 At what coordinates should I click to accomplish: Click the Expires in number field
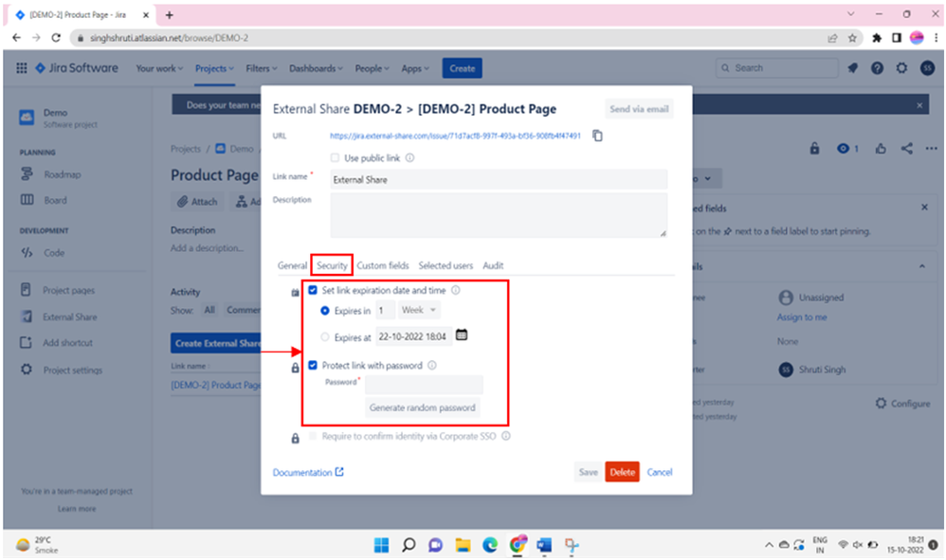[385, 310]
